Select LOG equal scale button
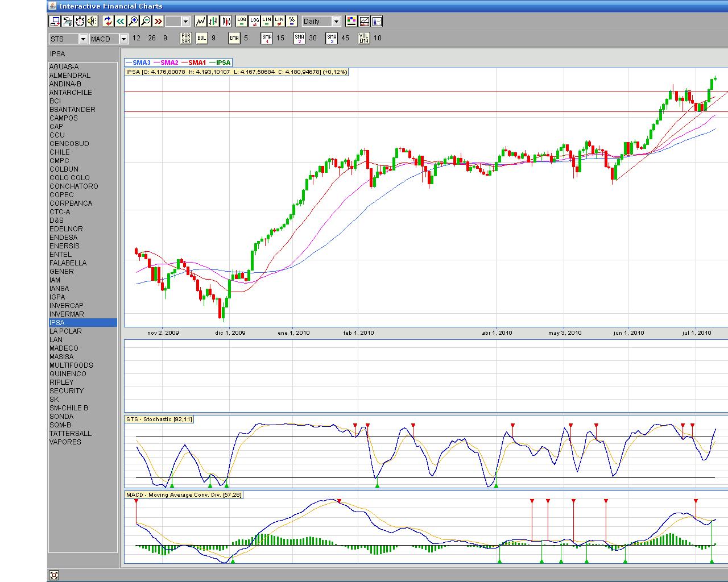This screenshot has width=728, height=582. 242,21
